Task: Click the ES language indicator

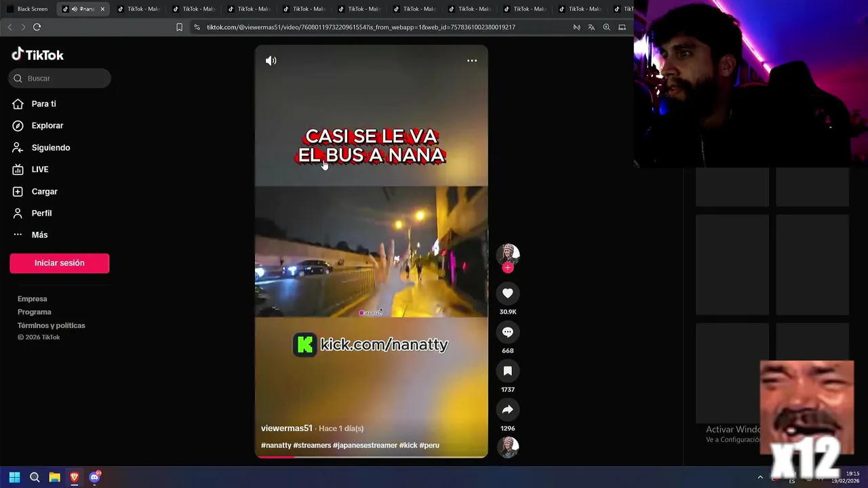Action: click(792, 481)
